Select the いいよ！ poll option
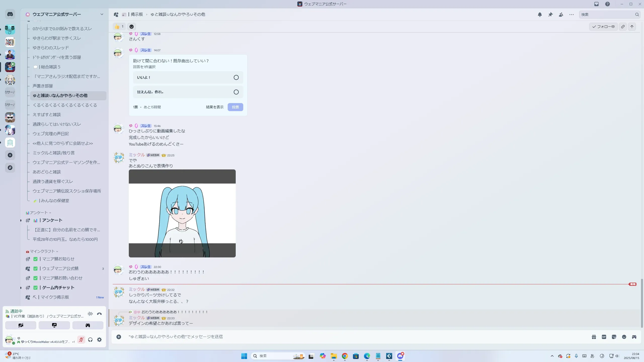This screenshot has width=644, height=362. [188, 77]
